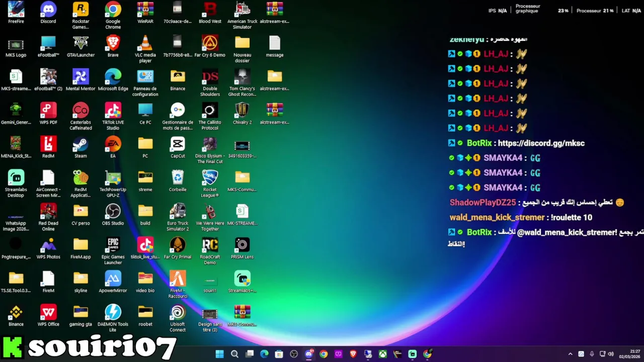
Task: Select We Were Here Together icon
Action: pyautogui.click(x=210, y=217)
